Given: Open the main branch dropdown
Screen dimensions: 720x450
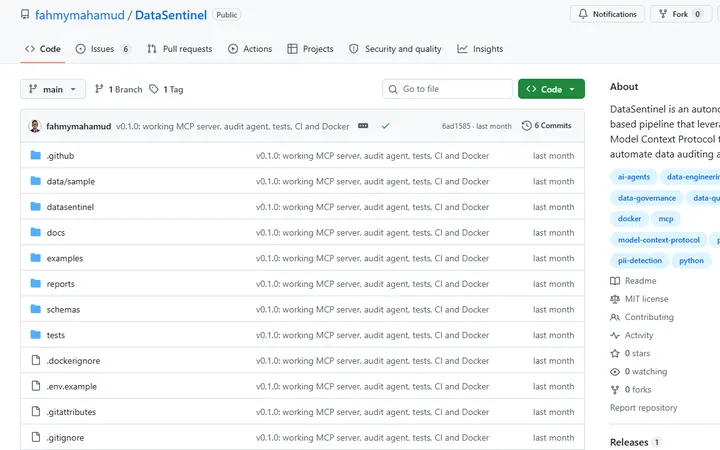Looking at the screenshot, I should click(53, 89).
